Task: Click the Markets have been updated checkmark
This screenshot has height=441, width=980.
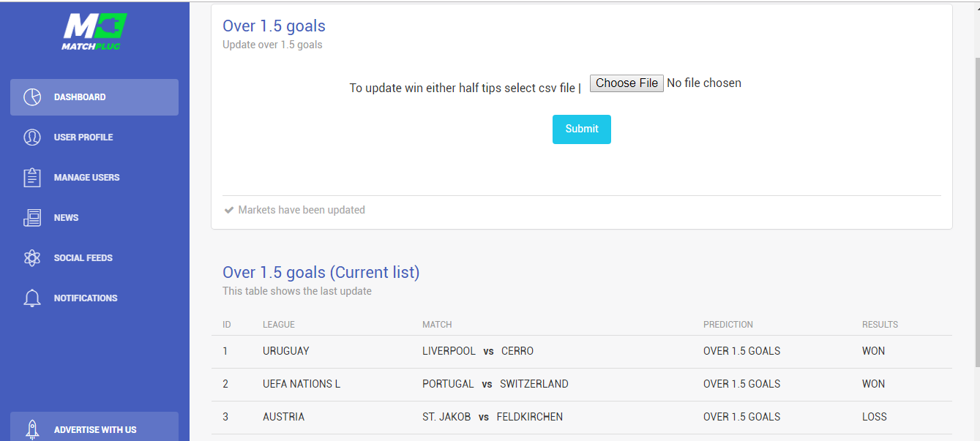Action: [x=228, y=211]
